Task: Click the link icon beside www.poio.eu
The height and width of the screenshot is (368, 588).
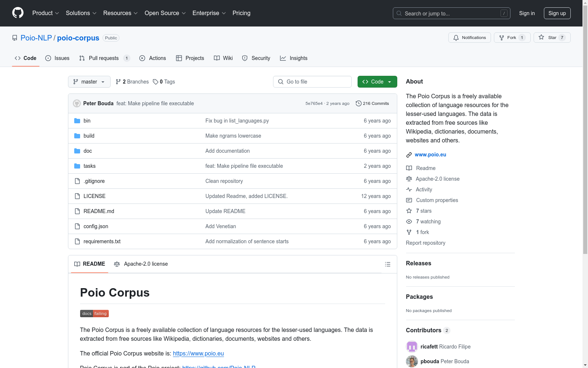Action: click(409, 155)
